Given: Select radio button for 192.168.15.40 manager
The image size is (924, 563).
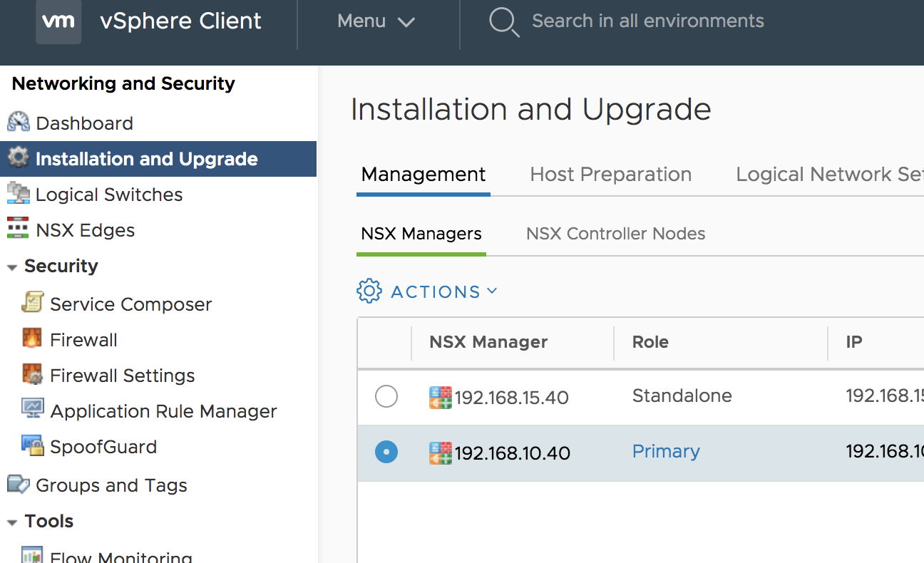Looking at the screenshot, I should [386, 396].
